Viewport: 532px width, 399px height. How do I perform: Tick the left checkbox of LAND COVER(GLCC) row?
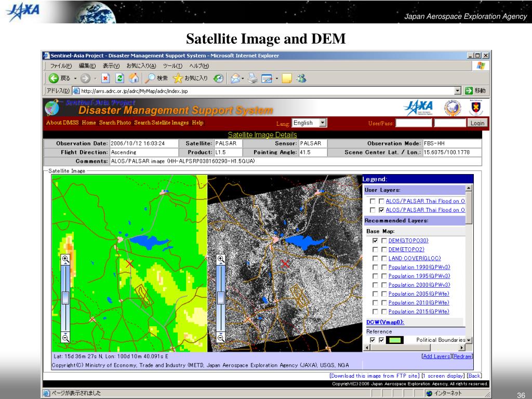click(x=375, y=258)
